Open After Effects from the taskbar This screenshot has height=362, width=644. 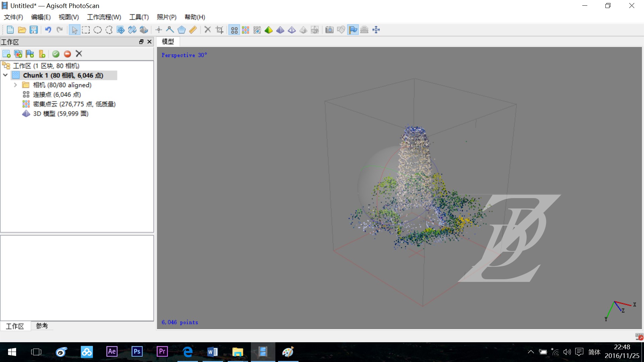[112, 352]
